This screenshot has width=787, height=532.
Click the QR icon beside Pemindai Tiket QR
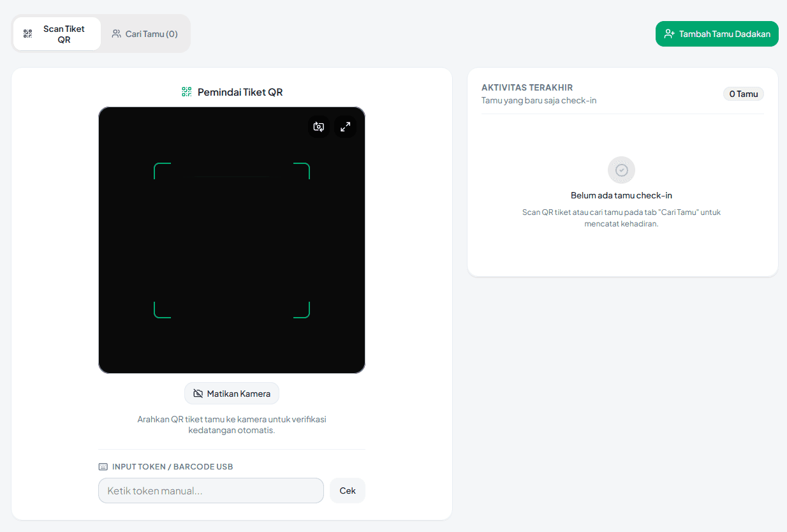click(x=186, y=92)
